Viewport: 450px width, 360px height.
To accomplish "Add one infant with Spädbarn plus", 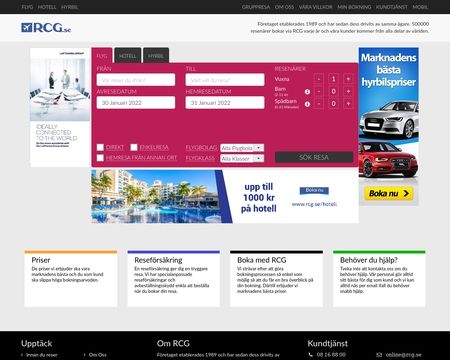I will [x=348, y=104].
